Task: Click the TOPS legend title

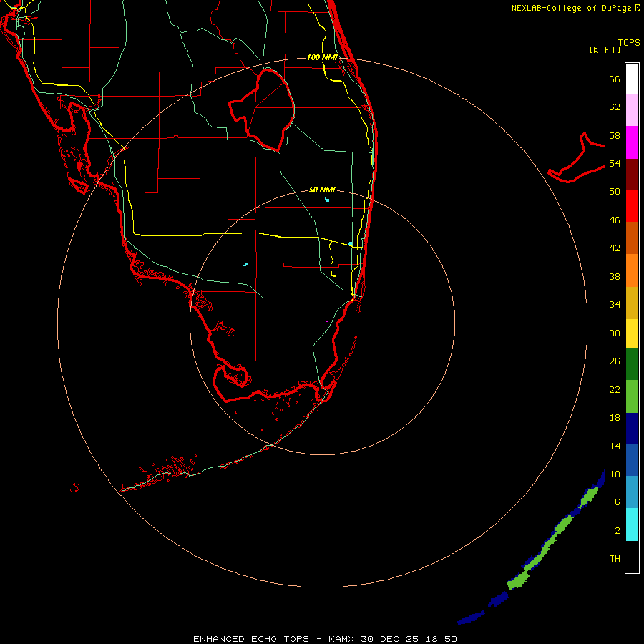Action: [x=629, y=42]
